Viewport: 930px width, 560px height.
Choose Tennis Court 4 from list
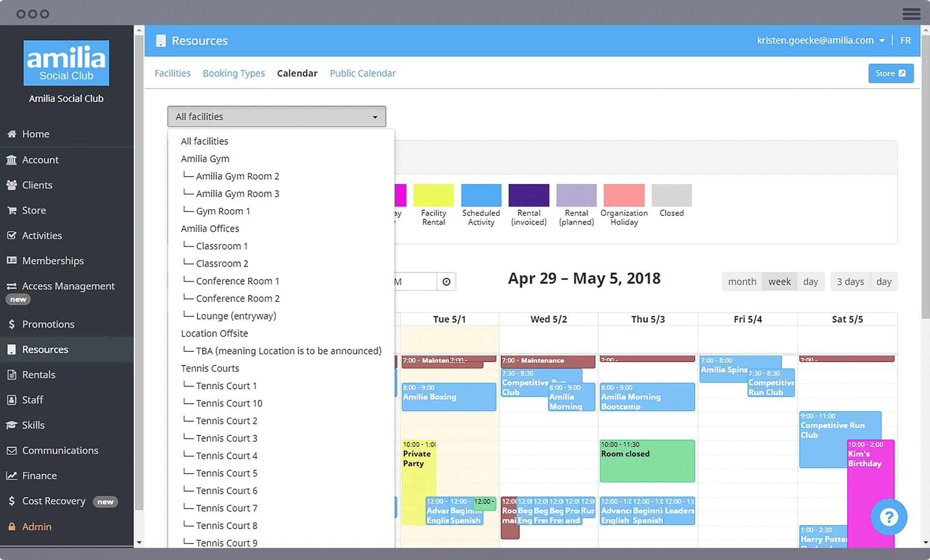point(226,456)
